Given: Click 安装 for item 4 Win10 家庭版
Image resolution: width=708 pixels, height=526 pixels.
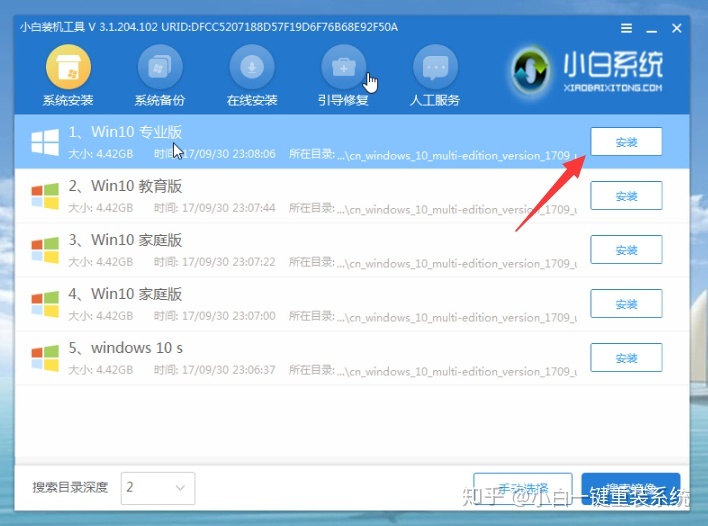Looking at the screenshot, I should (x=626, y=303).
